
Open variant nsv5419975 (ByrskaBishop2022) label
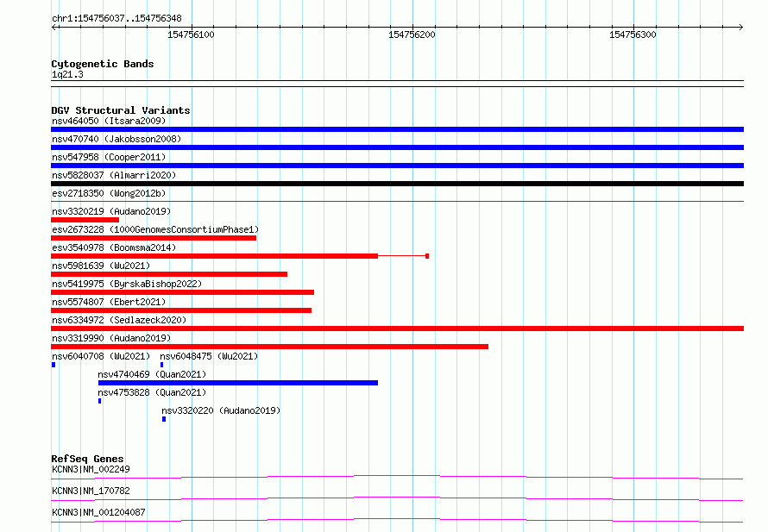pos(127,284)
